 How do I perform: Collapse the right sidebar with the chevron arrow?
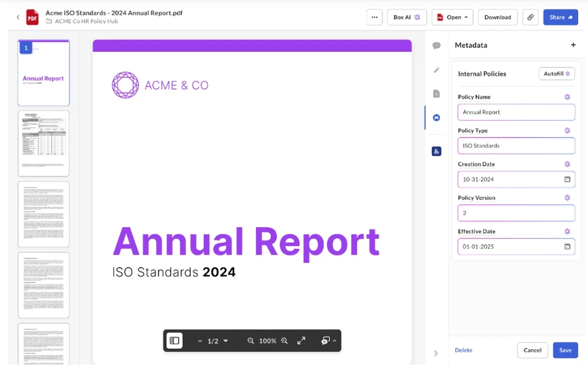pyautogui.click(x=436, y=353)
